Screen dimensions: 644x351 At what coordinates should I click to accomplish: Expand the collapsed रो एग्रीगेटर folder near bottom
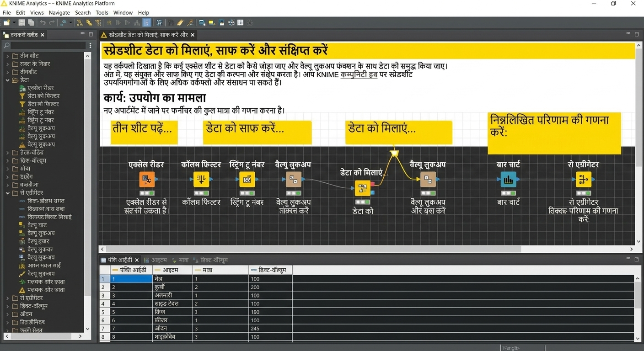point(7,298)
